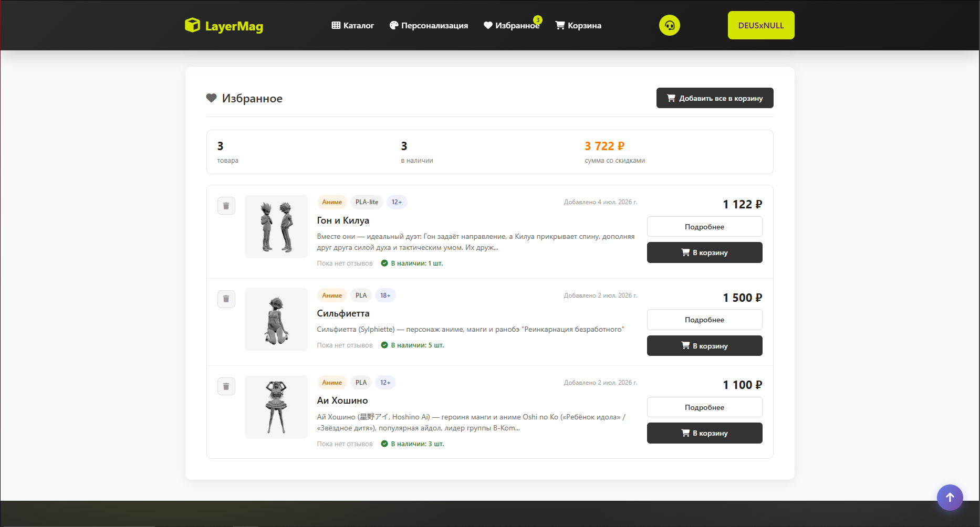The height and width of the screenshot is (527, 980).
Task: Open the Каталог menu item
Action: click(x=353, y=25)
